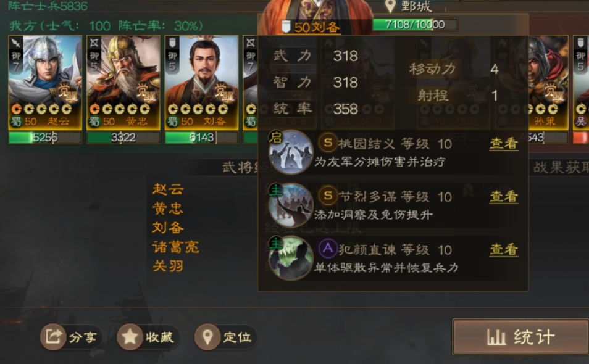This screenshot has width=589, height=364.
Task: Tap the 犯颜直谏 skill icon
Action: click(291, 258)
